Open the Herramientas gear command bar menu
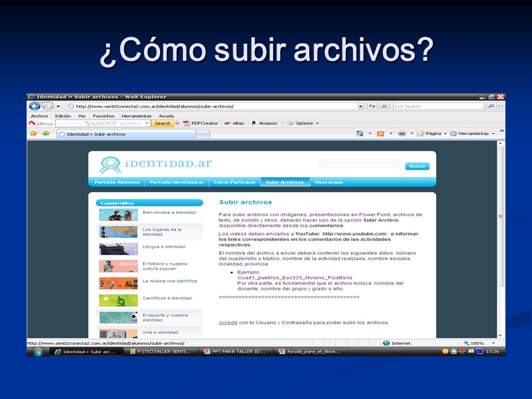The image size is (532, 399). pyautogui.click(x=472, y=134)
